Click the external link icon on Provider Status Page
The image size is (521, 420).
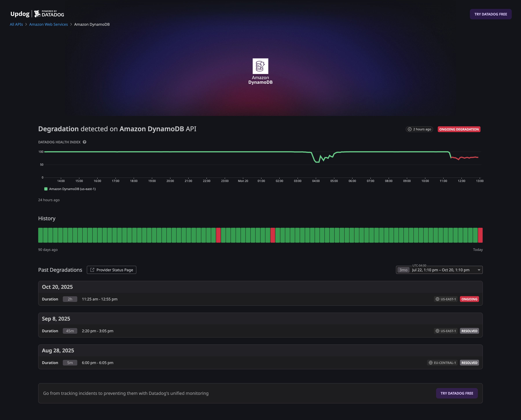[92, 270]
